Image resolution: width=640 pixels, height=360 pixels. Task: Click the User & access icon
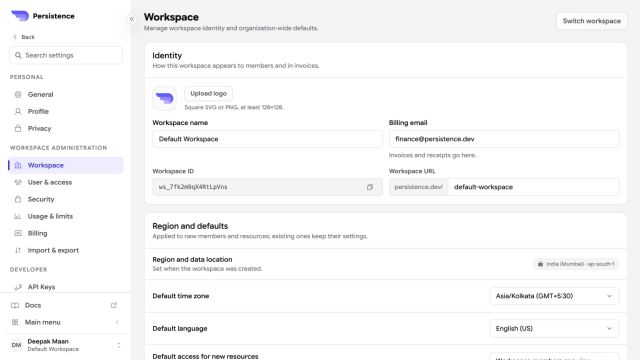(x=18, y=182)
